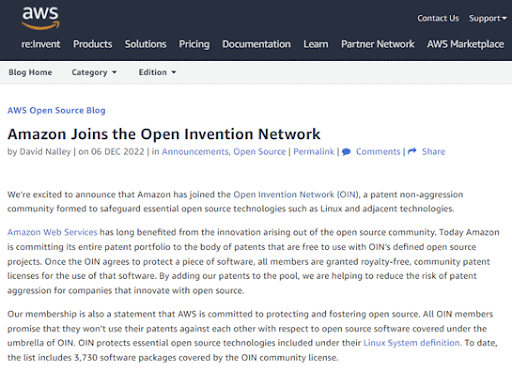Screen dimensions: 512x372
Task: Click the share arrow icon
Action: point(412,151)
